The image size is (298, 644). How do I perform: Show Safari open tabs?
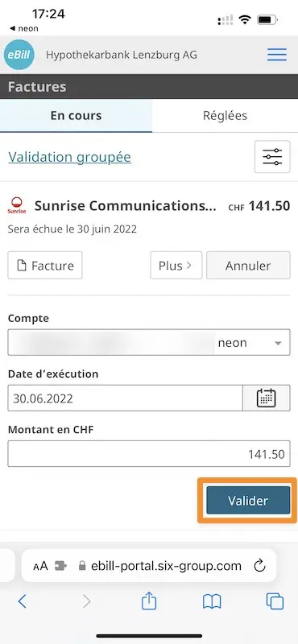click(x=275, y=601)
